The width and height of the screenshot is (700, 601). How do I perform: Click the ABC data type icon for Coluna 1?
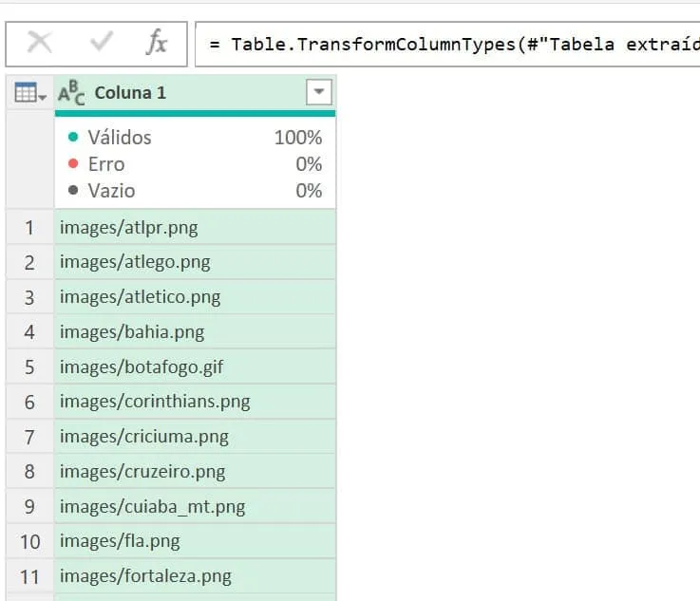[71, 92]
